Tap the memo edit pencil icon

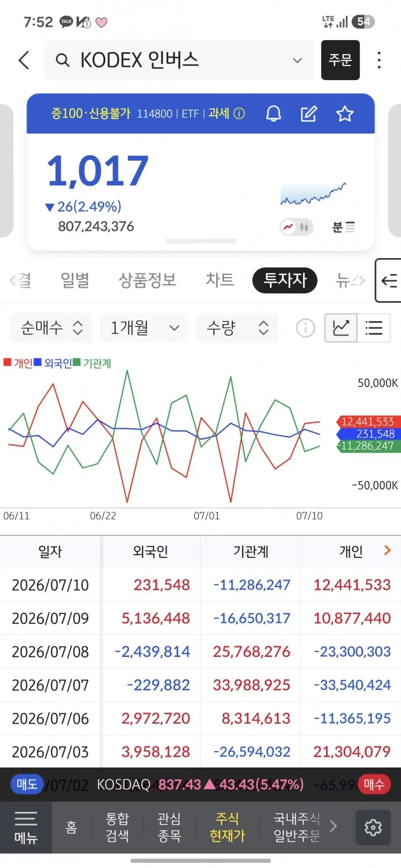pyautogui.click(x=309, y=114)
